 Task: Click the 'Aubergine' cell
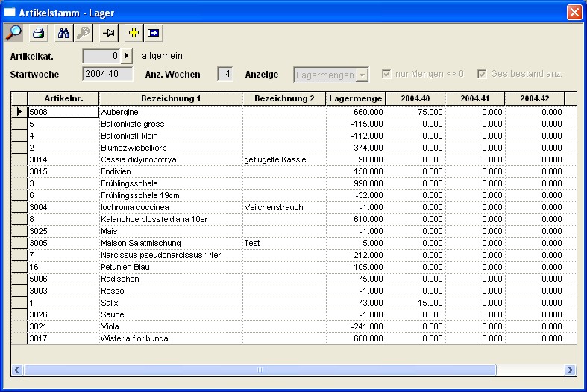click(171, 112)
